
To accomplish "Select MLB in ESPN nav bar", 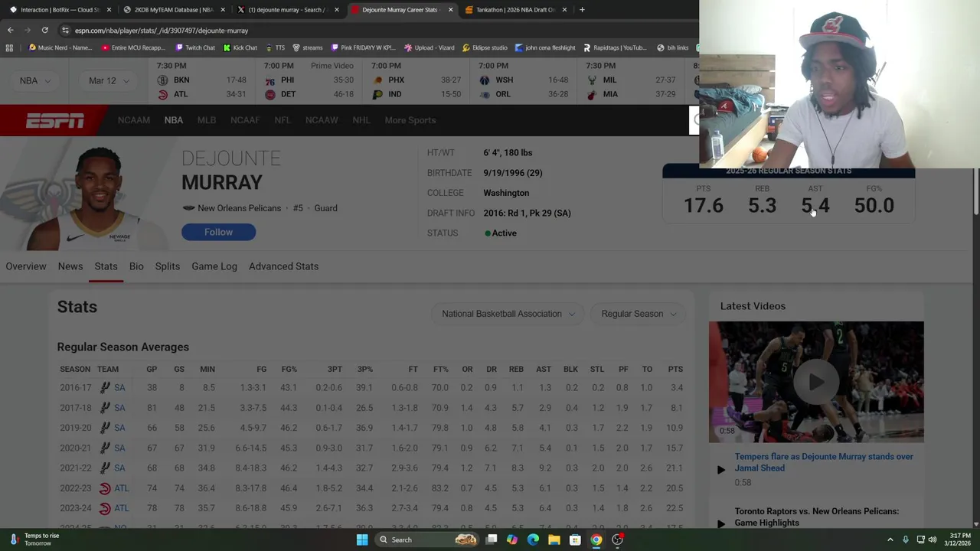I will [207, 120].
